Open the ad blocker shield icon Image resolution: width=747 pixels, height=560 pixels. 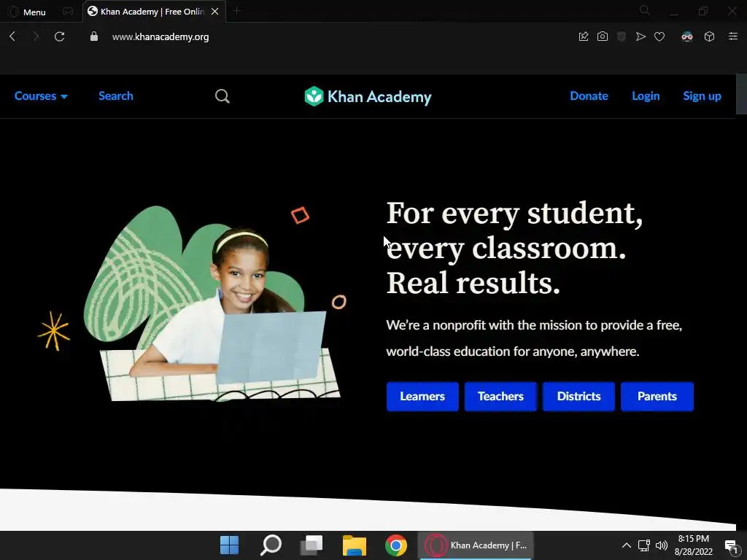(x=622, y=36)
